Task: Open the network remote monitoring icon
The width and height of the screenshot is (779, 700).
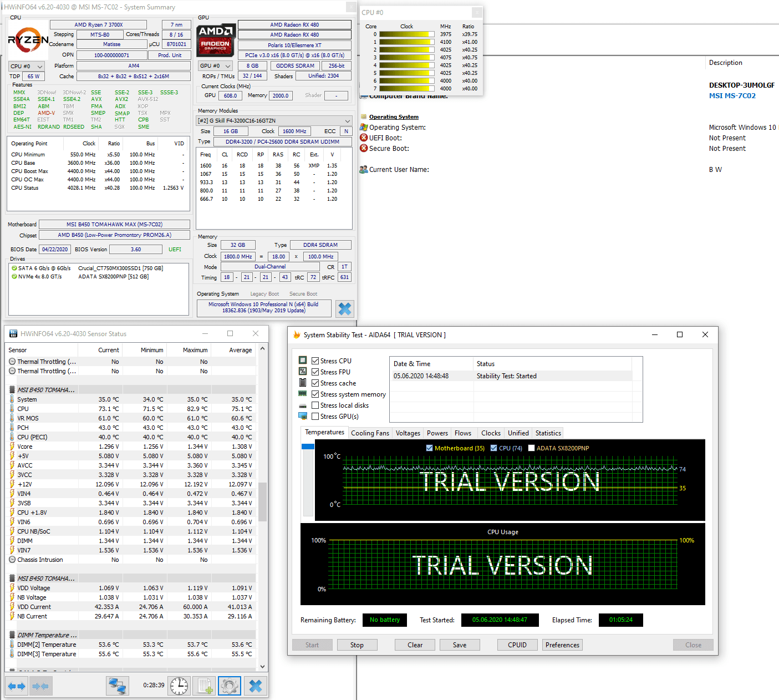Action: point(117,686)
